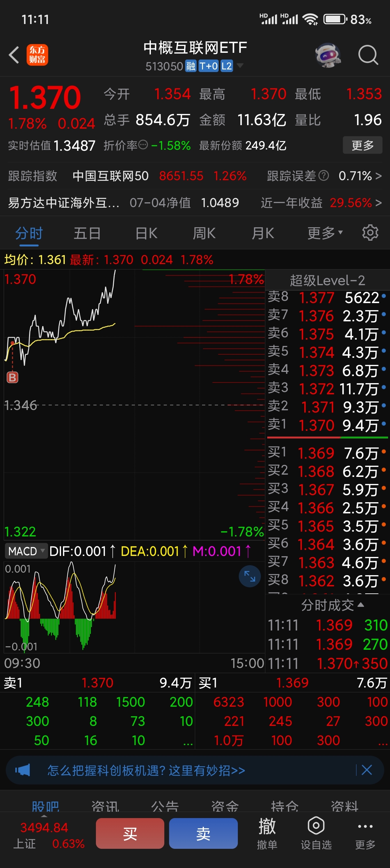Tap the trade entry 1.369 310
This screenshot has height=868, width=390.
pos(327,625)
